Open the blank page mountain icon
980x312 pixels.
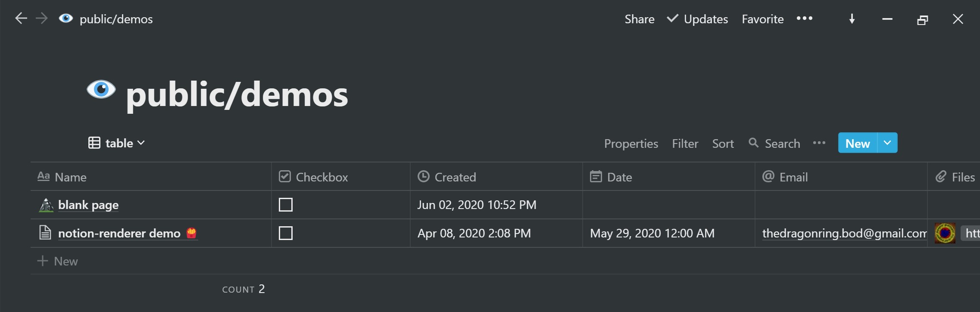pos(46,205)
